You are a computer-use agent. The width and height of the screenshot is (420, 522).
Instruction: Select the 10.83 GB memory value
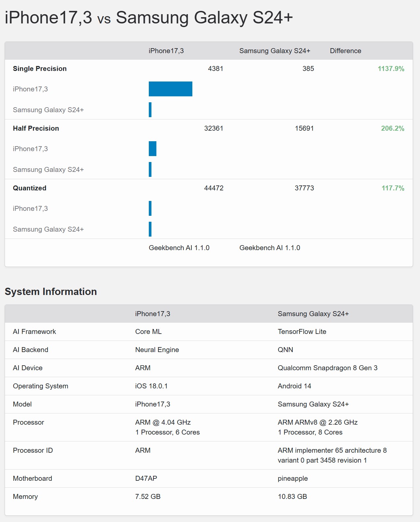[292, 497]
